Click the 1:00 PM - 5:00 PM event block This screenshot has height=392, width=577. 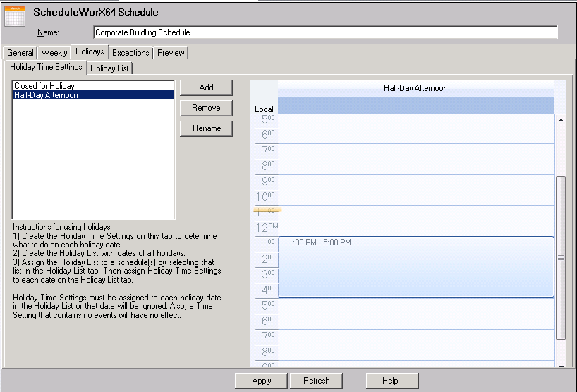[416, 267]
